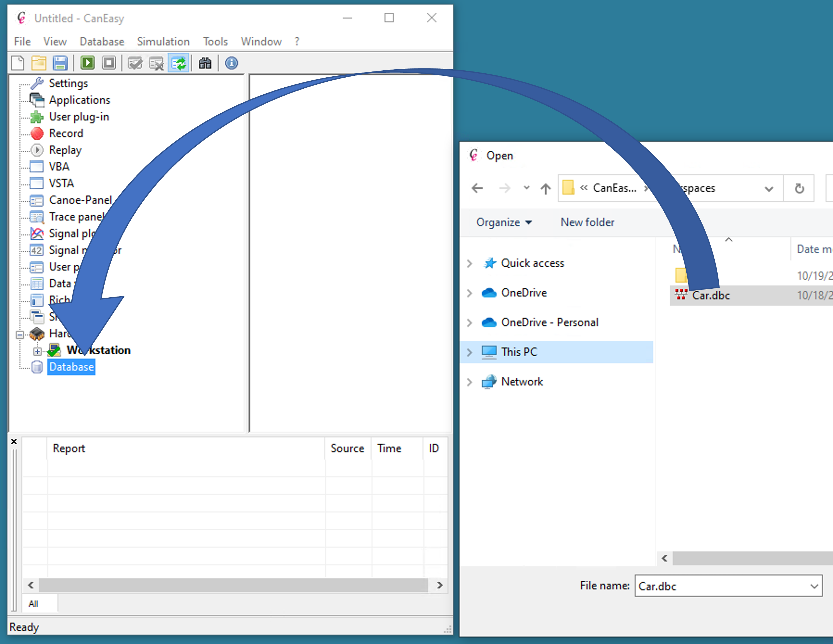Select the VSTA tree item
833x644 pixels.
click(61, 183)
